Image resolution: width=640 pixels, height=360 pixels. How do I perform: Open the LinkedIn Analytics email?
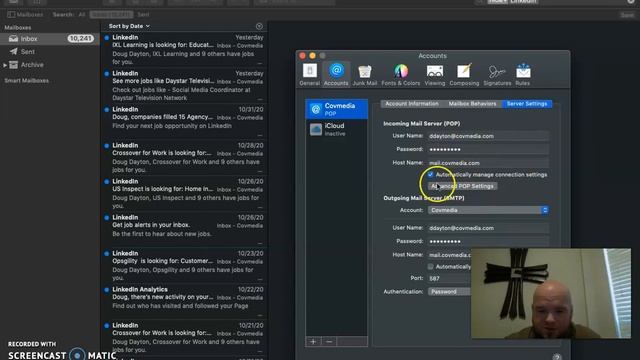184,301
